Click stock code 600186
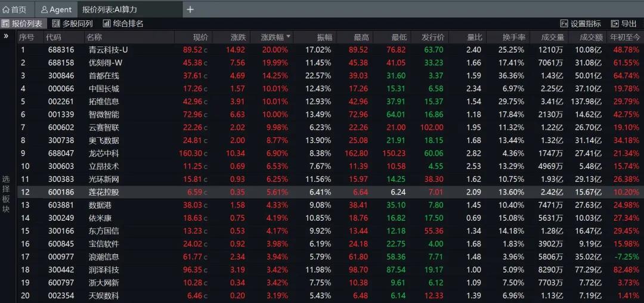 pyautogui.click(x=61, y=192)
